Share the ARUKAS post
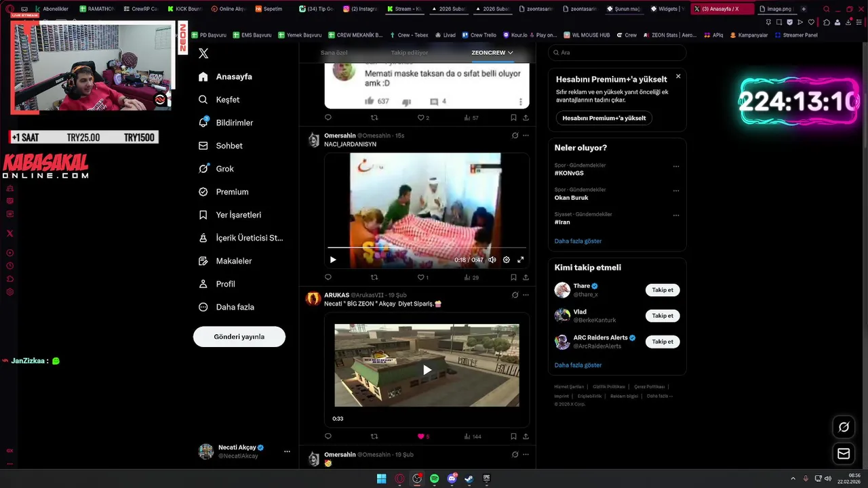The width and height of the screenshot is (868, 488). tap(526, 436)
